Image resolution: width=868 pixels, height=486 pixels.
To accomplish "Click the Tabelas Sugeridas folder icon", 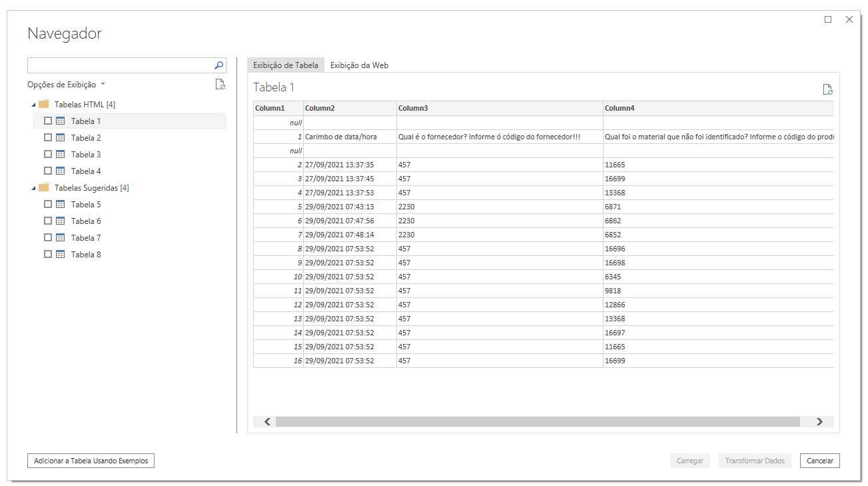I will (44, 188).
